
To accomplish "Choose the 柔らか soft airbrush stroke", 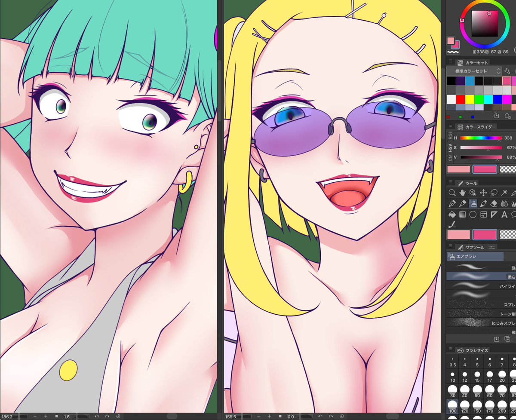I will click(481, 276).
